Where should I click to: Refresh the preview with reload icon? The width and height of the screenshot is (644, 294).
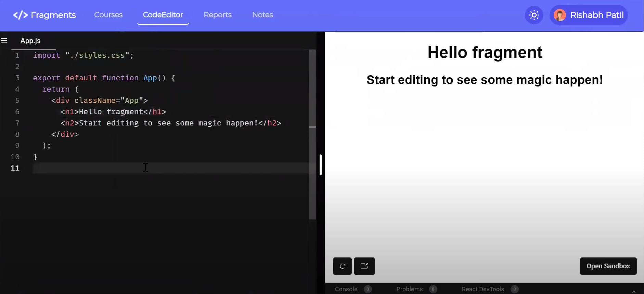[x=342, y=266]
